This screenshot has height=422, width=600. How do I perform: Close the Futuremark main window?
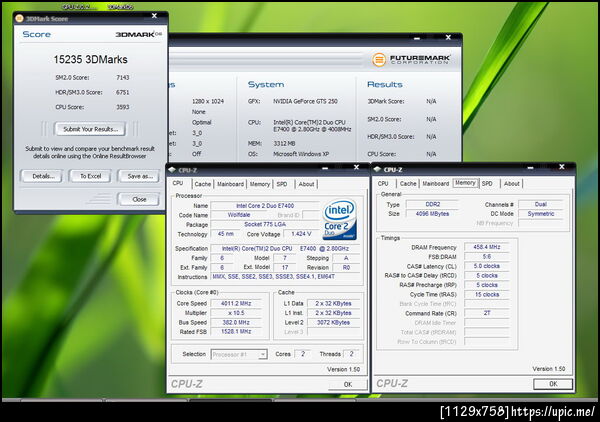click(x=448, y=37)
